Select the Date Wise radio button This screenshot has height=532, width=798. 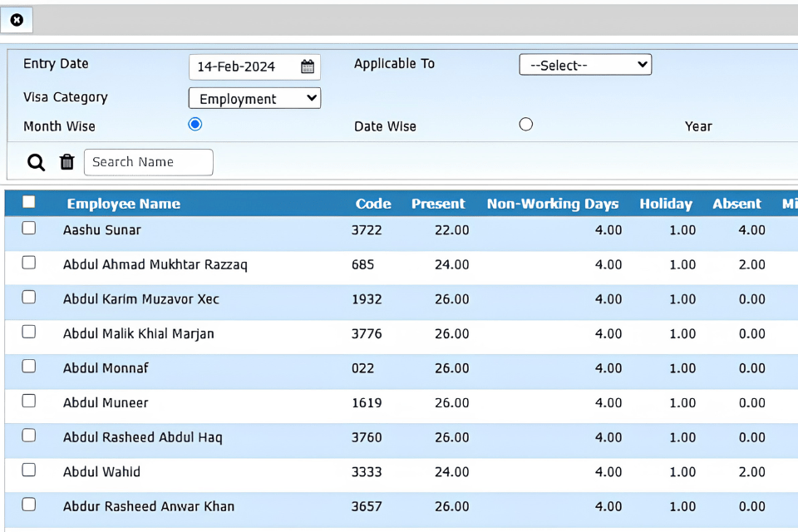click(525, 124)
